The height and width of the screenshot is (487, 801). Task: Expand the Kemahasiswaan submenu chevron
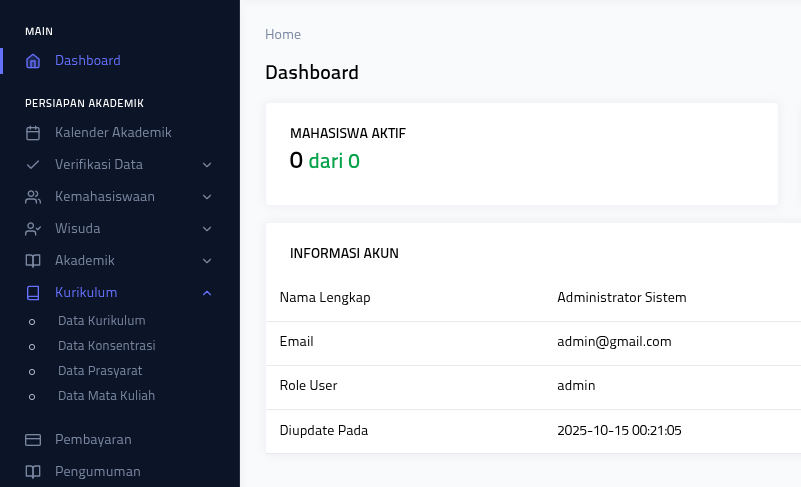coord(207,197)
